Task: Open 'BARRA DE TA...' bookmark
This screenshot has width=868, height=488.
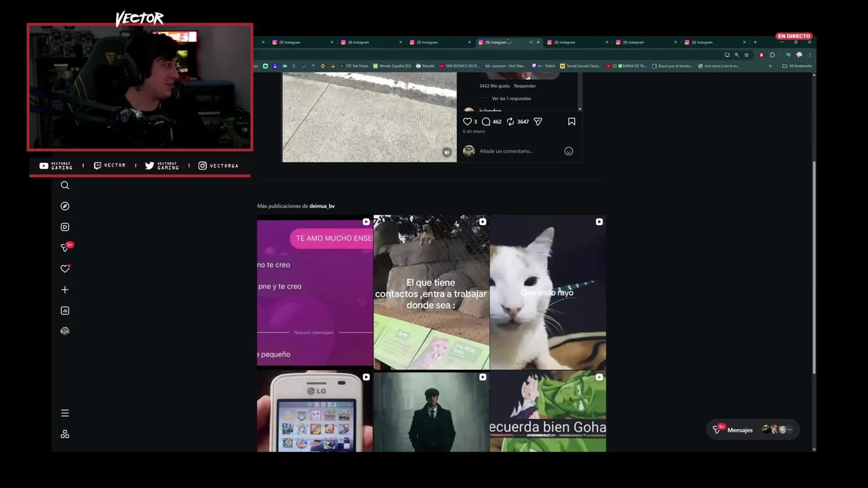Action: click(x=627, y=66)
